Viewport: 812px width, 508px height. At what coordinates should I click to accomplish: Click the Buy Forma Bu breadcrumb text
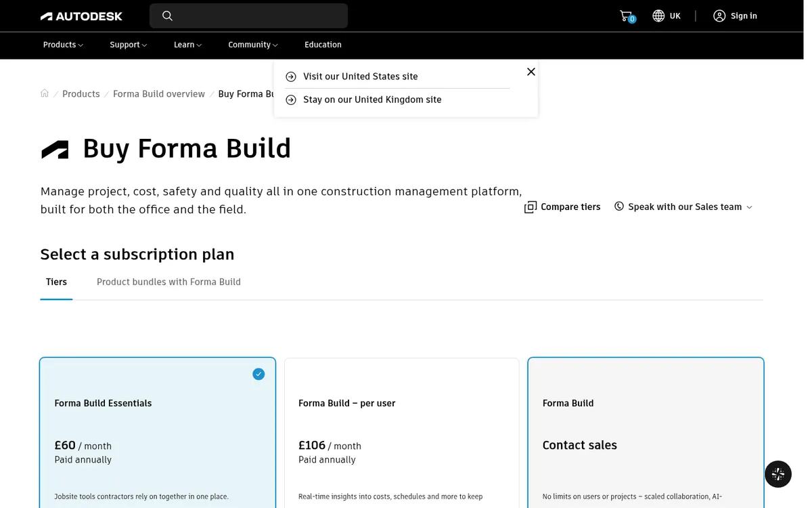click(246, 94)
